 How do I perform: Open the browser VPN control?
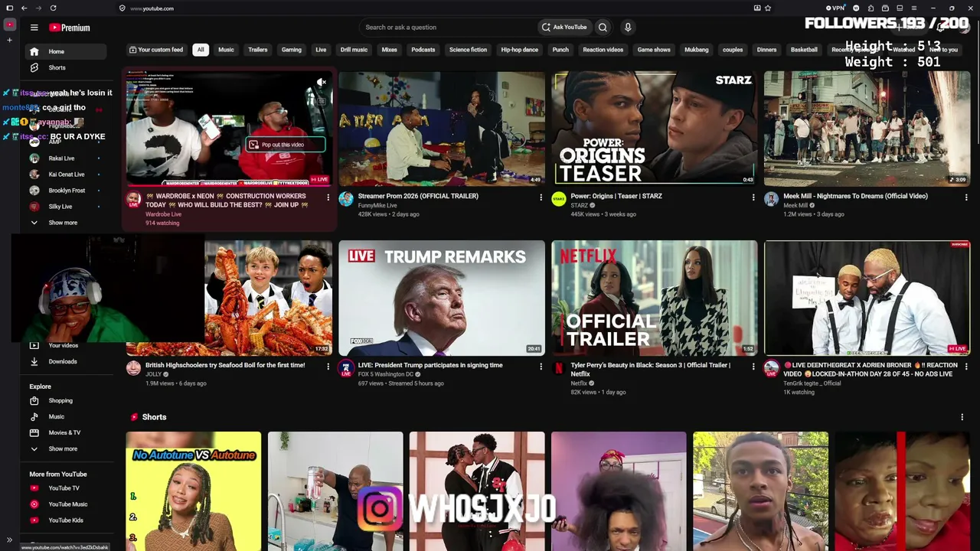pos(835,8)
